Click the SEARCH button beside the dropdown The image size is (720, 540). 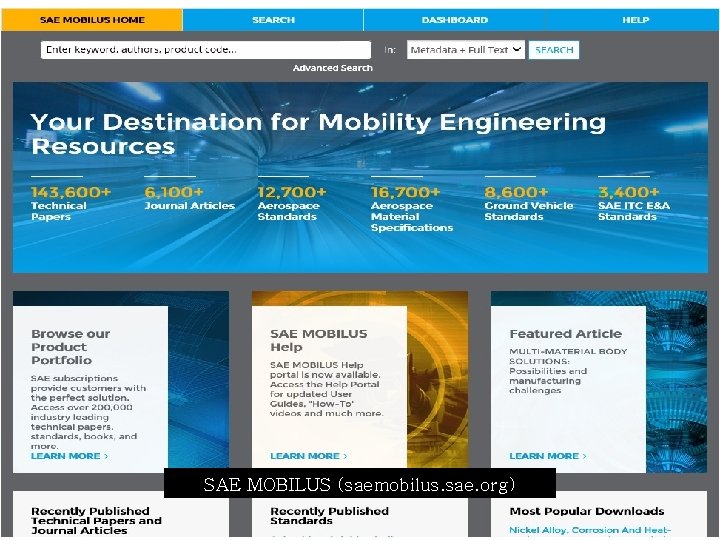tap(554, 50)
